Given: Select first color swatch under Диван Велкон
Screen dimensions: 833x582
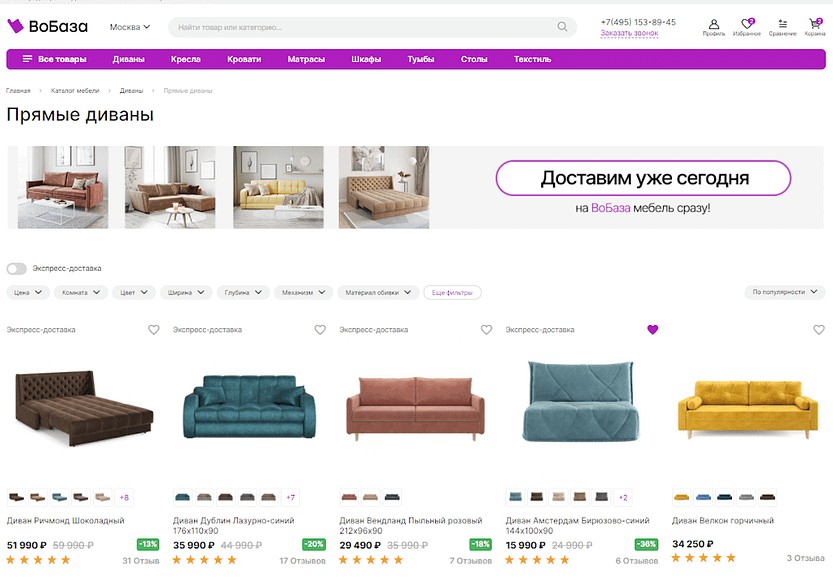Looking at the screenshot, I should [681, 497].
